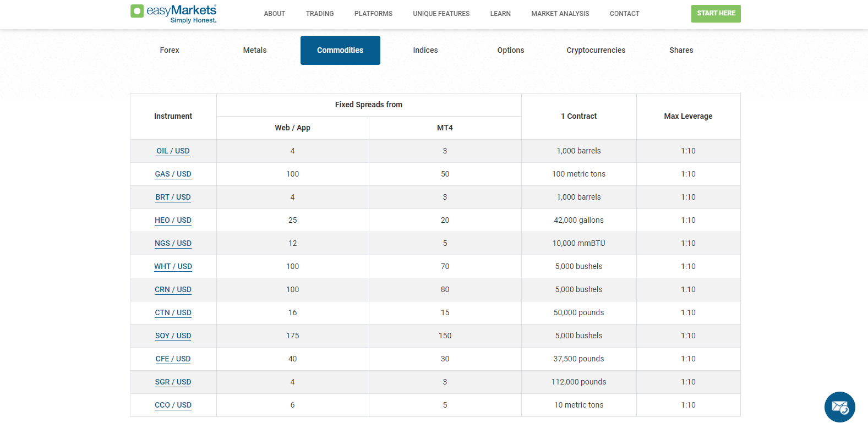Click the 1:10 leverage for CCO / USD
Viewport: 868px width, 434px height.
coord(688,405)
